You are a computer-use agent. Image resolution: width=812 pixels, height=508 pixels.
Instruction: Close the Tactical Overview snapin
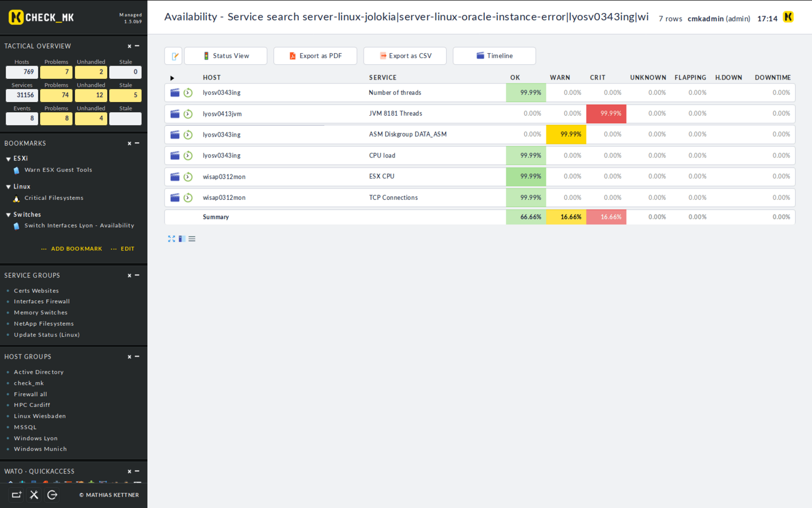tap(129, 46)
